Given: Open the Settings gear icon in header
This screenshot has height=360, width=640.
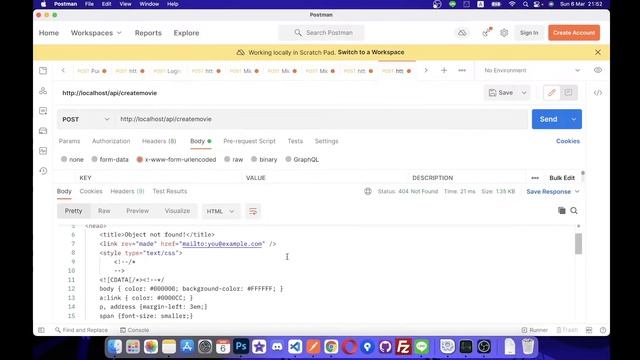Looking at the screenshot, I should coord(504,33).
